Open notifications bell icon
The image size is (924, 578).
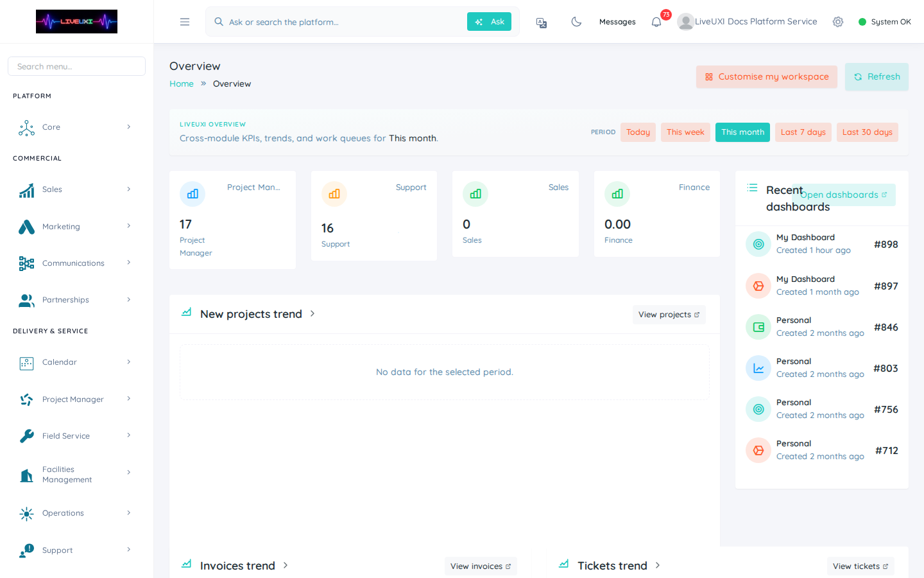[656, 22]
